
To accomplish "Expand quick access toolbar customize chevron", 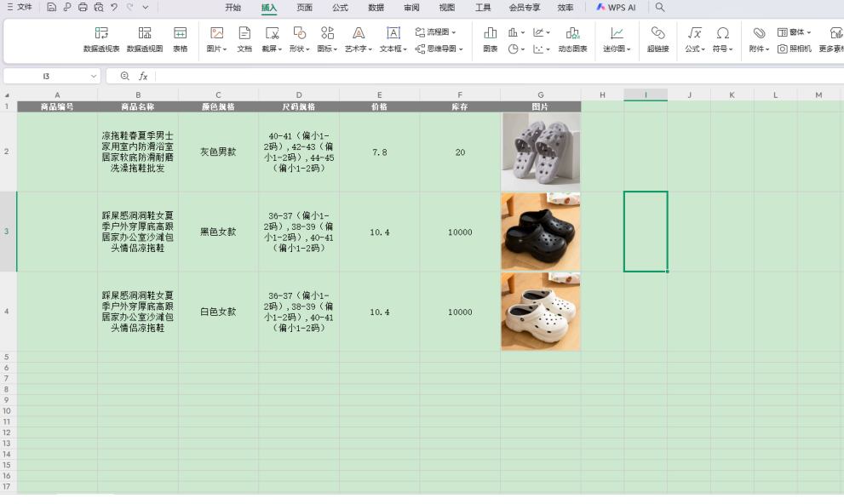I will pos(146,8).
